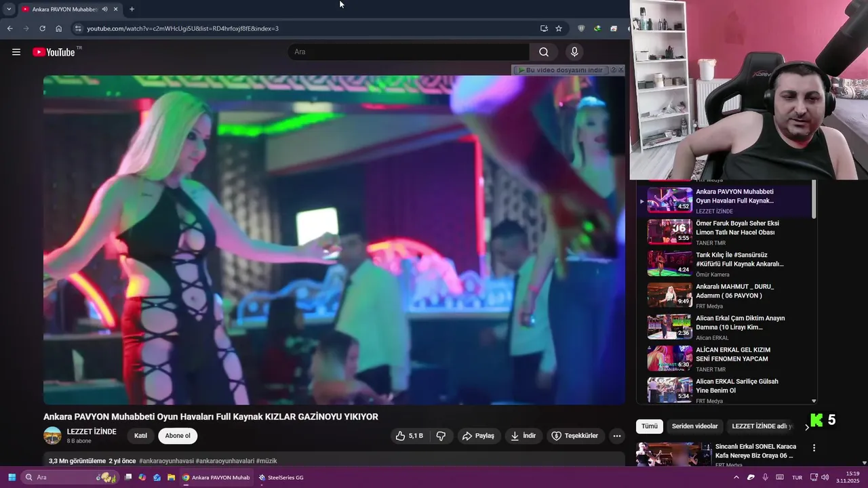Open the Windows Start menu
868x488 pixels.
click(x=12, y=477)
